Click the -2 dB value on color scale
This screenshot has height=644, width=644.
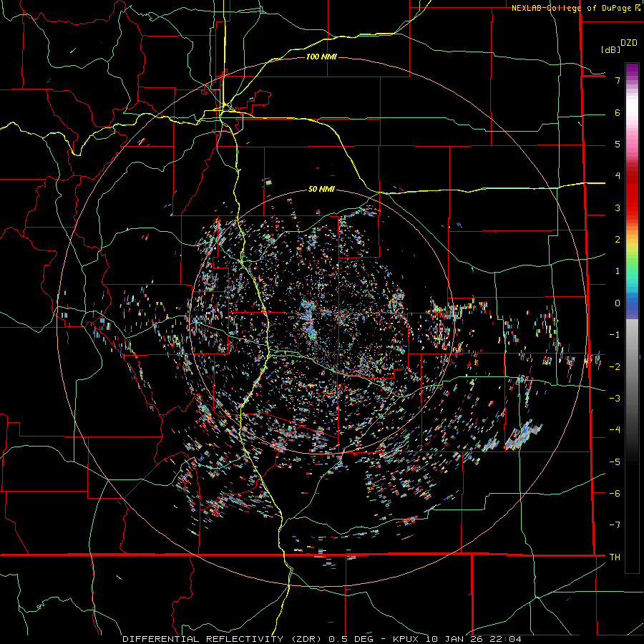[x=615, y=366]
